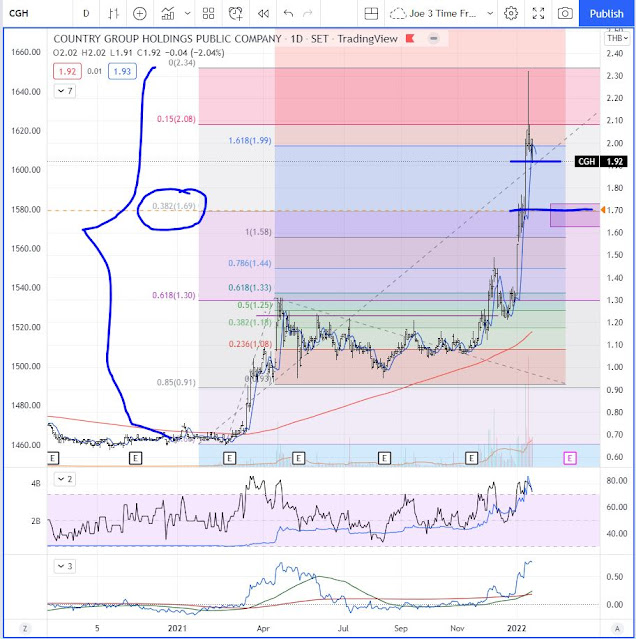Image resolution: width=636 pixels, height=639 pixels.
Task: Click the pink future E earnings marker
Action: coord(570,458)
